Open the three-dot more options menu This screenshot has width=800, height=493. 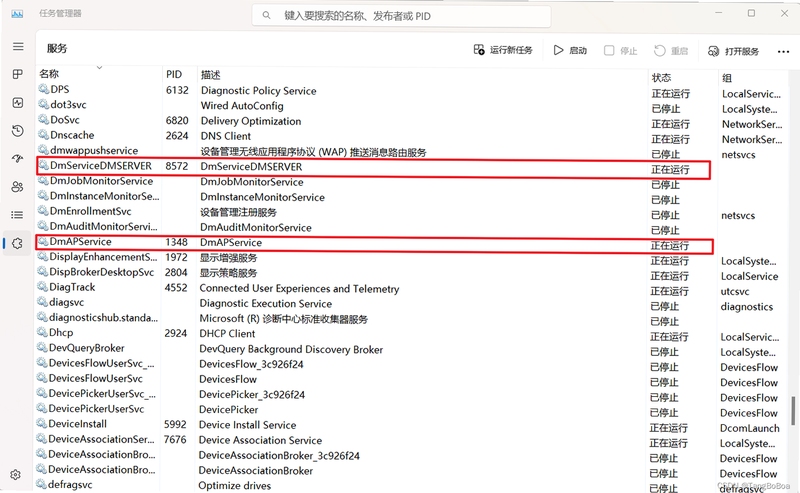click(x=783, y=51)
